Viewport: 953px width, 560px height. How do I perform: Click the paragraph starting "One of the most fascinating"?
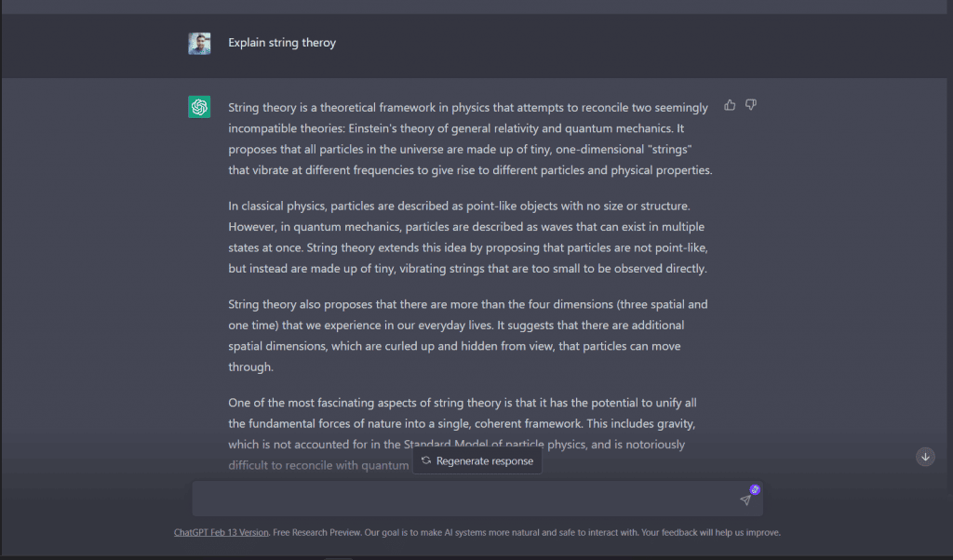click(468, 412)
